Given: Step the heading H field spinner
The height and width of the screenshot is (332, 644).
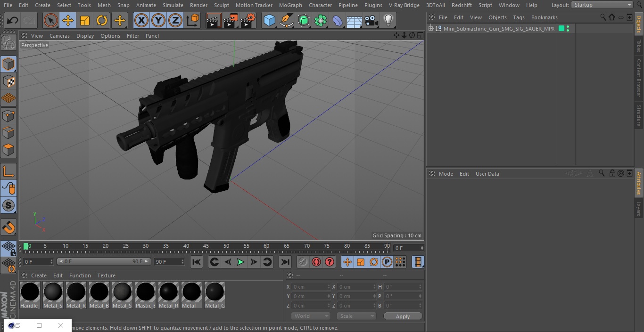Looking at the screenshot, I should pyautogui.click(x=420, y=287).
